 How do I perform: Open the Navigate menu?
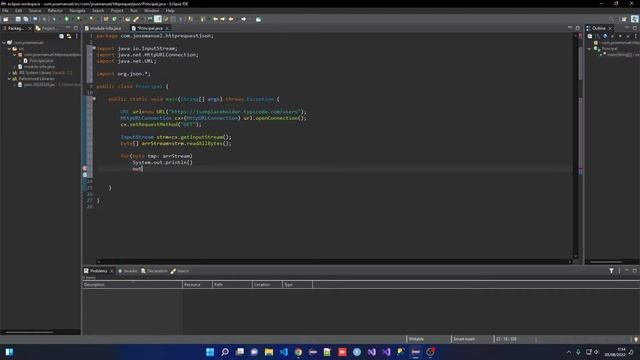(77, 11)
